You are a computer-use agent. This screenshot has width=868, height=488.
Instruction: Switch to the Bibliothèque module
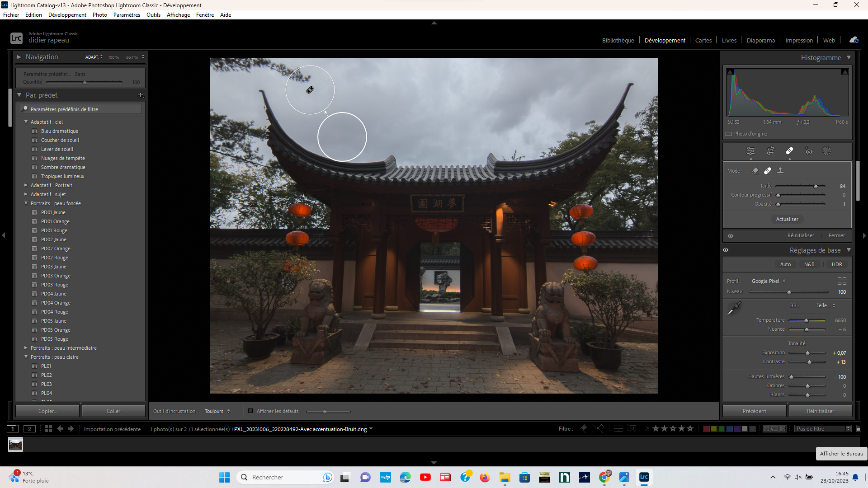point(618,40)
